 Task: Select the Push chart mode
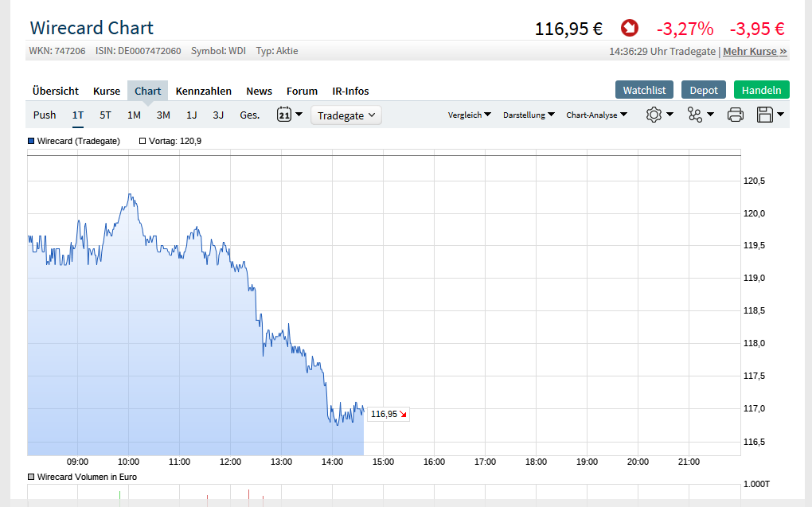(x=45, y=115)
